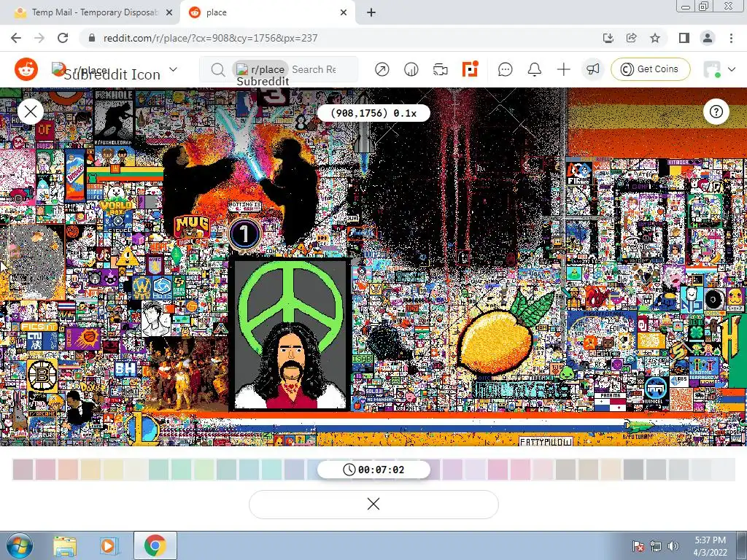Click the Get Coins button
The image size is (747, 560).
(650, 69)
